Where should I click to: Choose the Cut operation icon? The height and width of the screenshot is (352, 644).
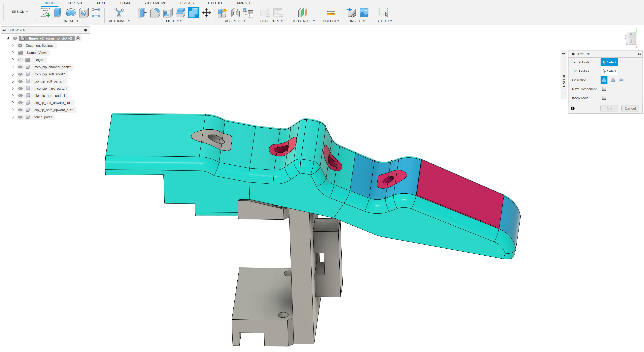[x=613, y=80]
